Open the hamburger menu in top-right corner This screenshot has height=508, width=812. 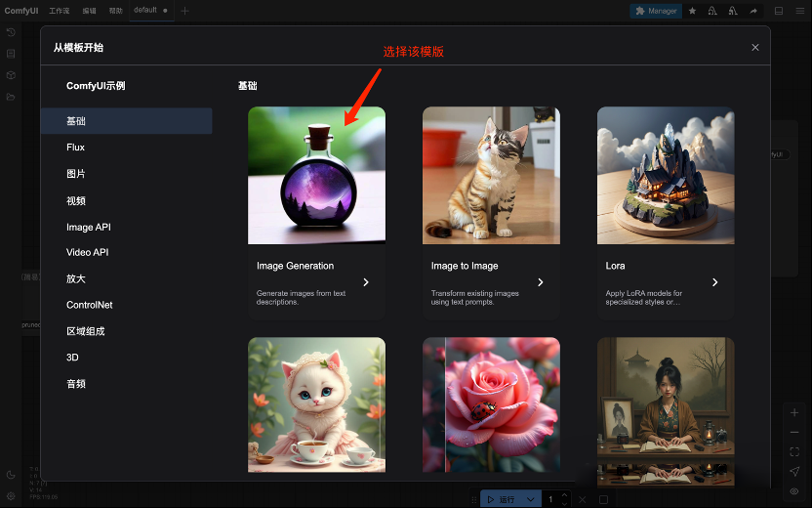[800, 11]
